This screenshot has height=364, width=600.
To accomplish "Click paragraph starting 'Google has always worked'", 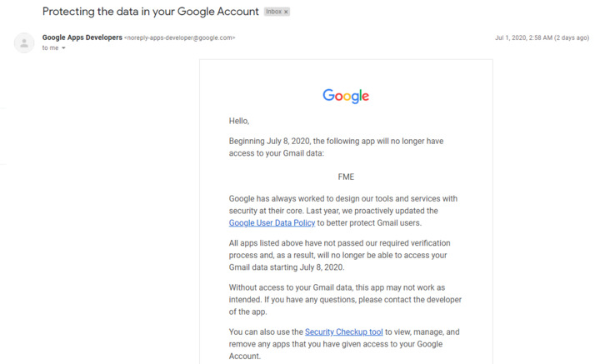I will [342, 211].
